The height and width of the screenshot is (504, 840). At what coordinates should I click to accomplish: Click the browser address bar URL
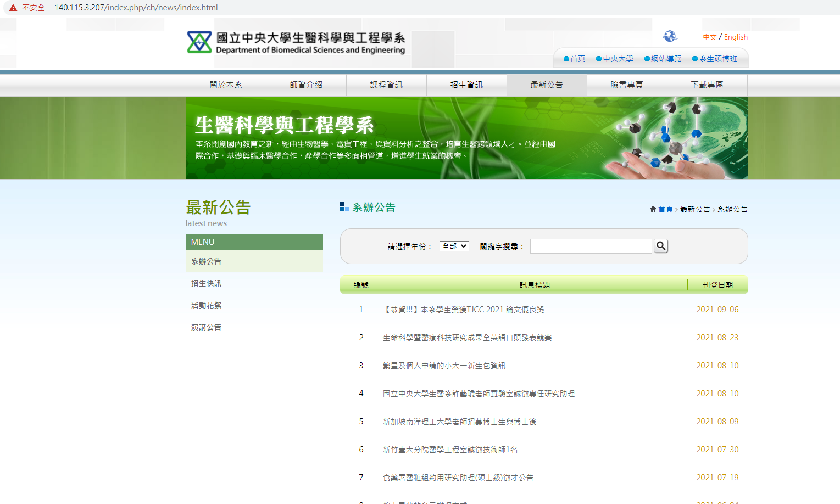136,8
